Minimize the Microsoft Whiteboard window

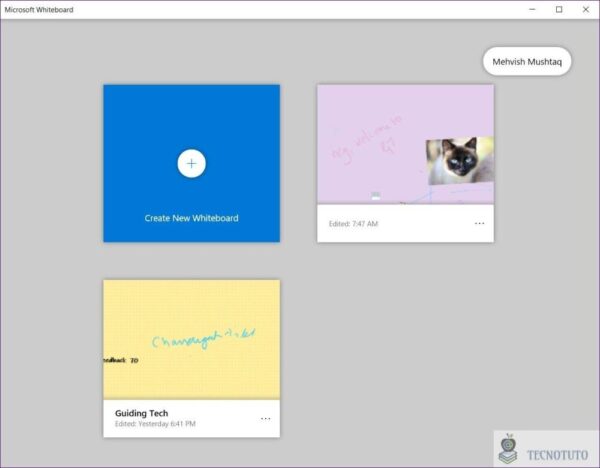pyautogui.click(x=532, y=10)
